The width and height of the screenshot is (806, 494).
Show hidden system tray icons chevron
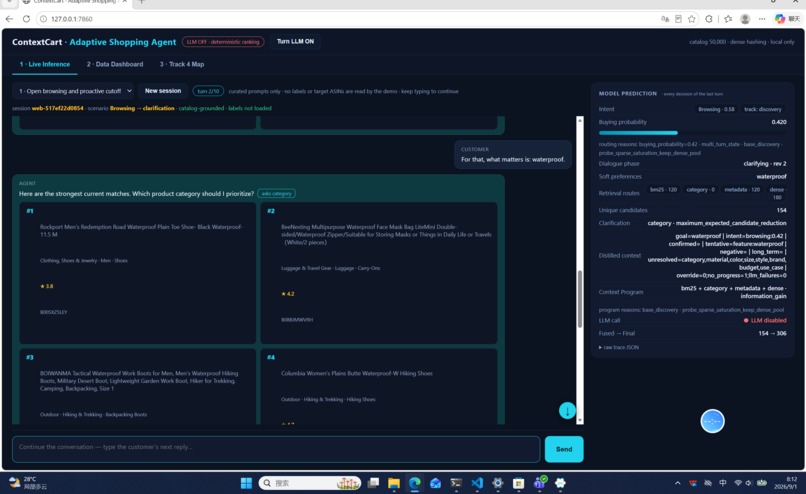677,483
